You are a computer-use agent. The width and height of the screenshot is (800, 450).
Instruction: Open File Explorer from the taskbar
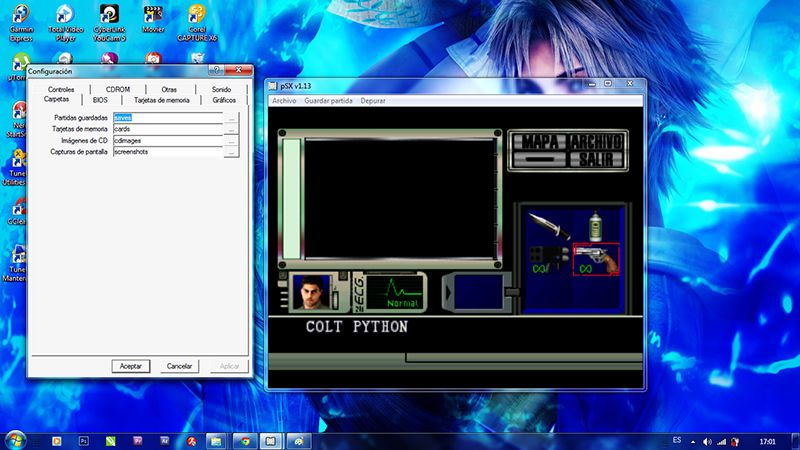point(217,441)
